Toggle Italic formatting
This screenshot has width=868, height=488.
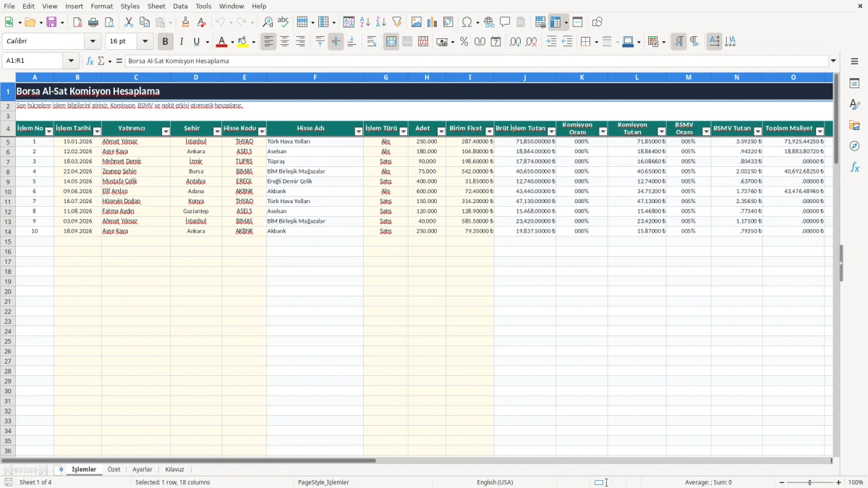(181, 42)
